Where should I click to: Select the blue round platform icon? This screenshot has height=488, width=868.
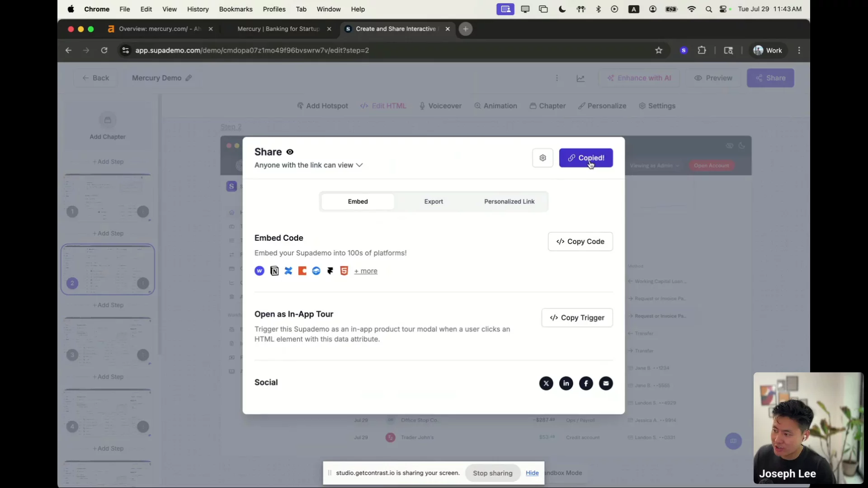(x=316, y=271)
